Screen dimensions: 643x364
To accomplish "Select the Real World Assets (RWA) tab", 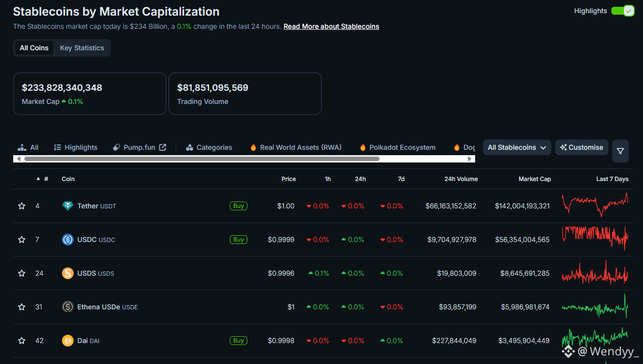I will [301, 147].
